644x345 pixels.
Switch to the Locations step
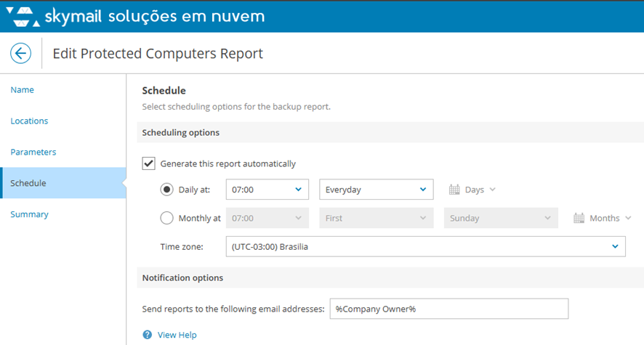(x=29, y=121)
